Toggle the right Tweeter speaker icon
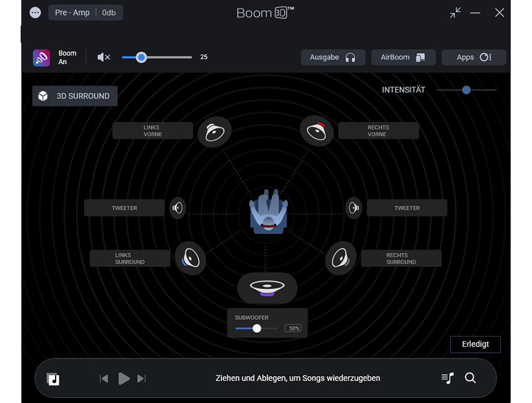This screenshot has height=403, width=532. coord(354,208)
